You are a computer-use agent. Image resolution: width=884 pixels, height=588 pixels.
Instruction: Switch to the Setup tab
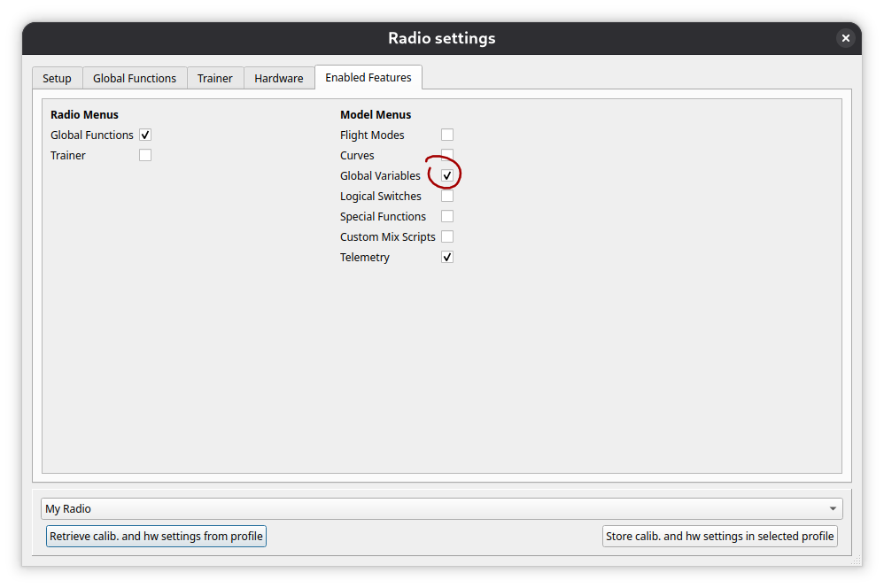point(57,78)
